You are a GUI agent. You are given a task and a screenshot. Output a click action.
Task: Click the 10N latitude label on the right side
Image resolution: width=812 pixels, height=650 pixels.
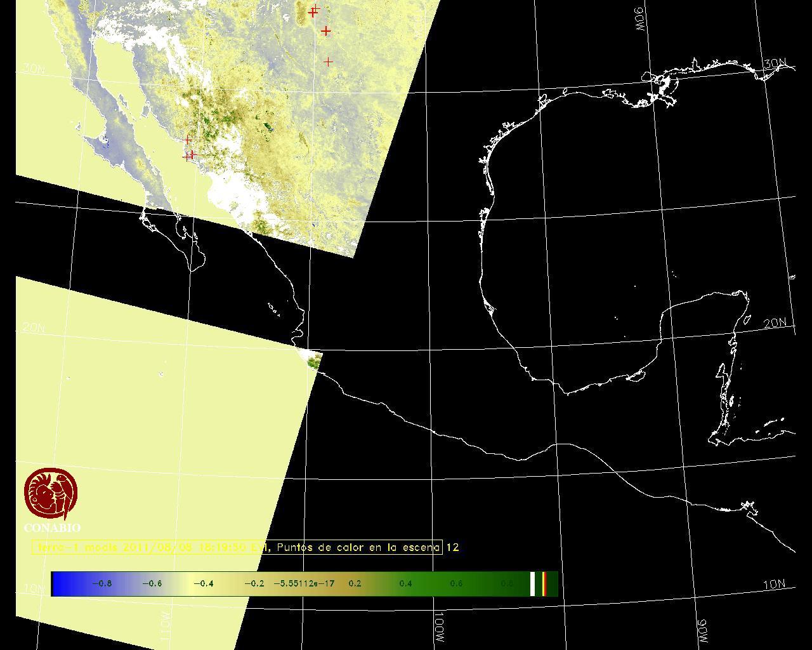click(774, 585)
